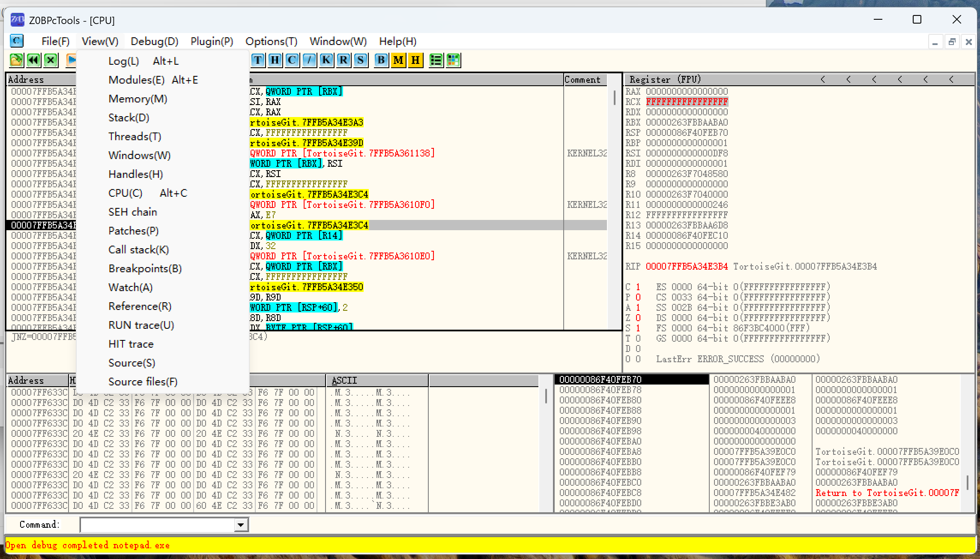Viewport: 980px width, 559px height.
Task: Open the Debug(D) menu
Action: click(x=155, y=41)
